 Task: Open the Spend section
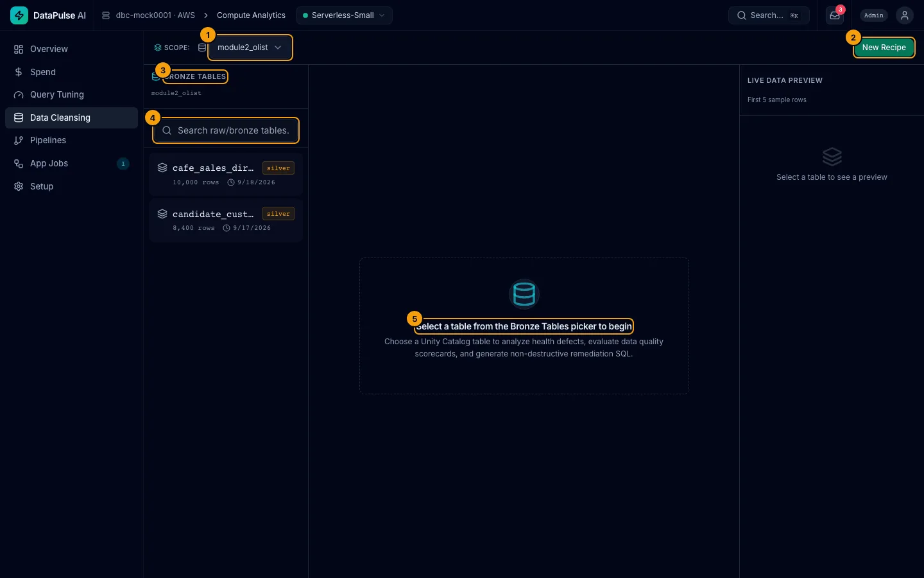[71, 72]
